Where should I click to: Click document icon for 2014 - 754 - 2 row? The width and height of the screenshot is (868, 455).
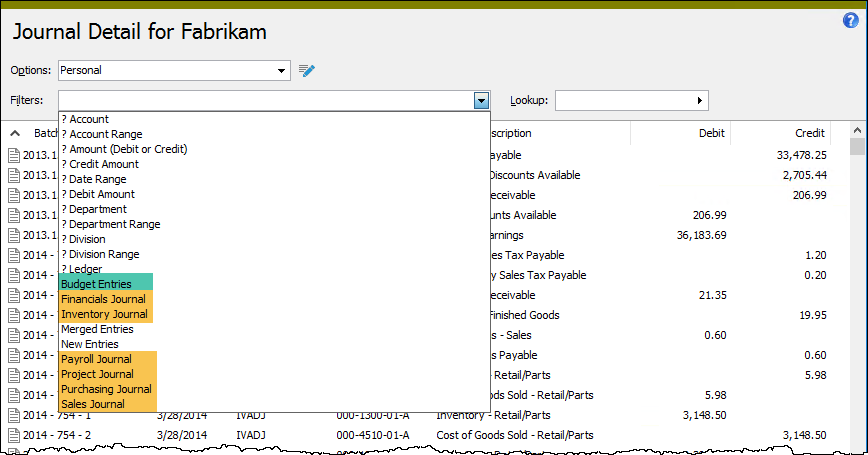point(15,435)
